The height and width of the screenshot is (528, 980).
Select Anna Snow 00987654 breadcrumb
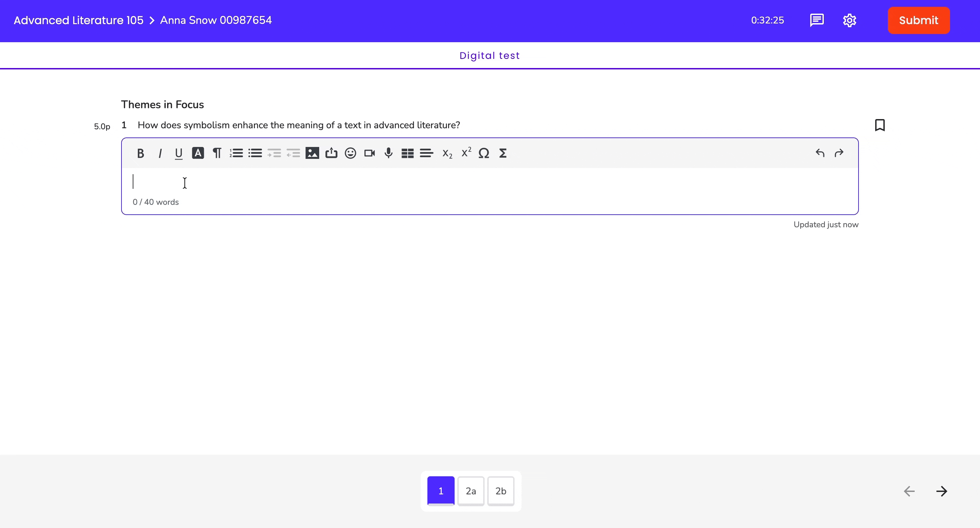tap(216, 20)
